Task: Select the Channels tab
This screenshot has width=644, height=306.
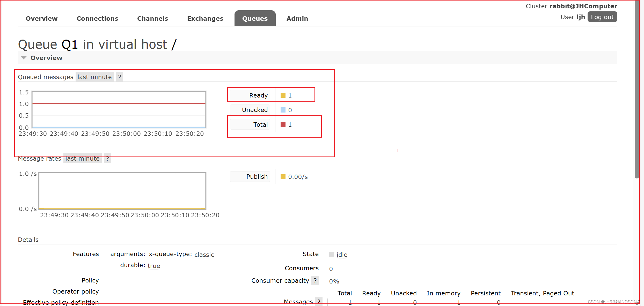Action: coord(152,18)
